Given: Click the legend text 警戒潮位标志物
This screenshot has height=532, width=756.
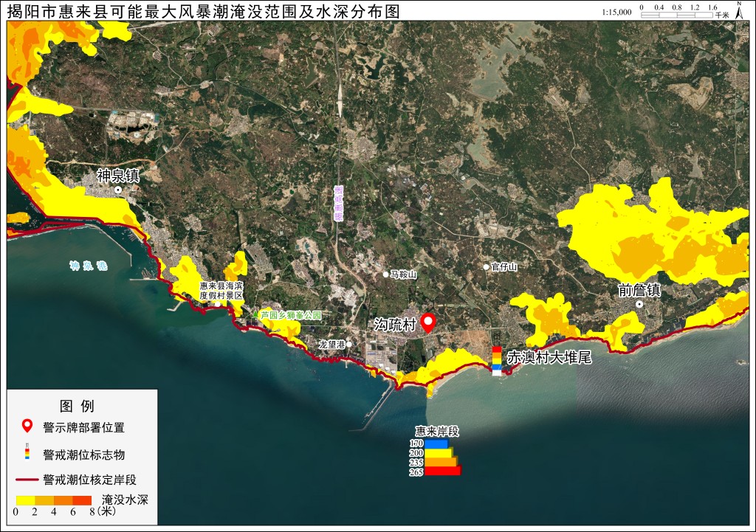Looking at the screenshot, I should coord(84,455).
